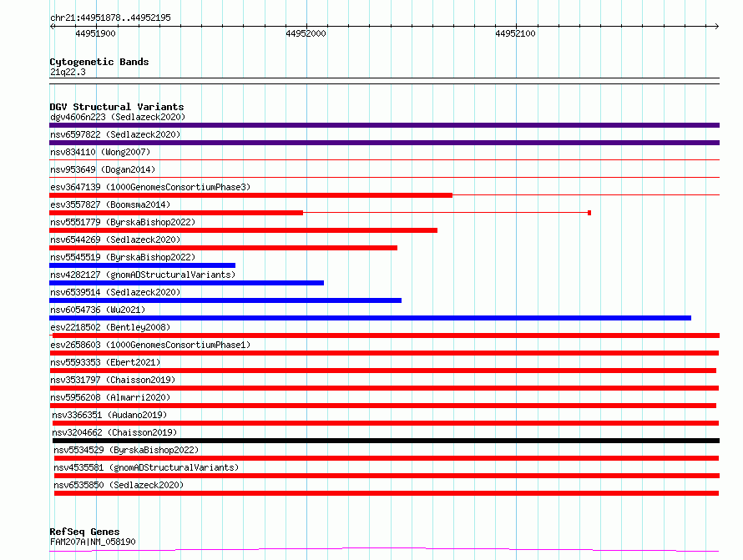The width and height of the screenshot is (743, 560).
Task: Click the 44951900 ruler tick label
Action: (95, 33)
